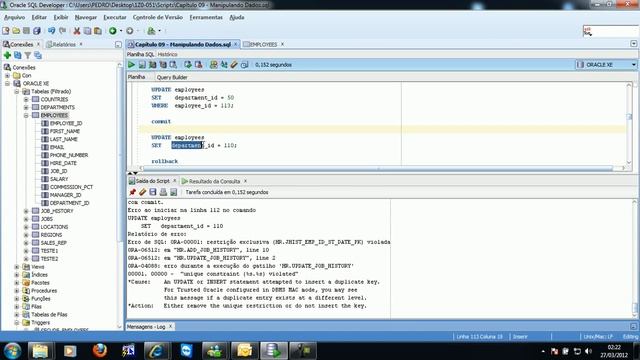The height and width of the screenshot is (360, 640).
Task: Select the Triggers node in tree
Action: (40, 322)
